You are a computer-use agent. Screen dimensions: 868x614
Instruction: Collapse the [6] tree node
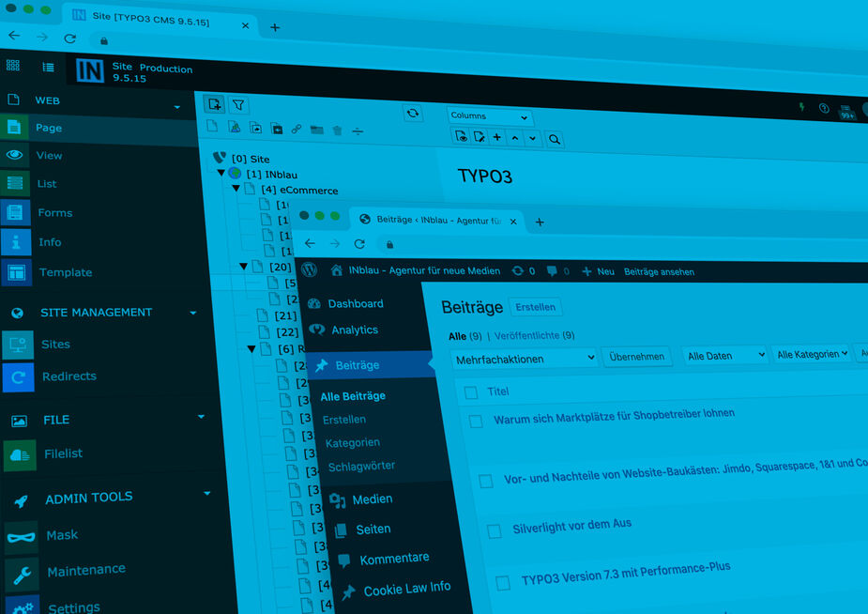[x=251, y=349]
